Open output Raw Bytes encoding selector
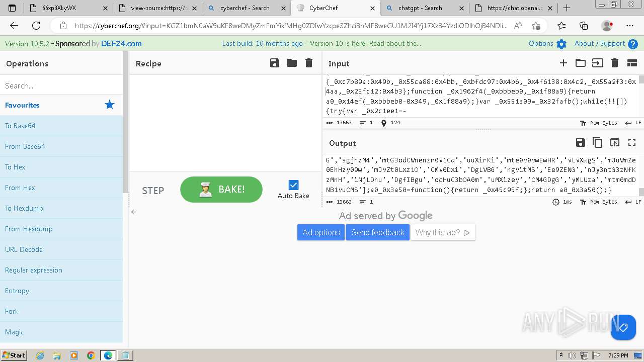 point(598,202)
